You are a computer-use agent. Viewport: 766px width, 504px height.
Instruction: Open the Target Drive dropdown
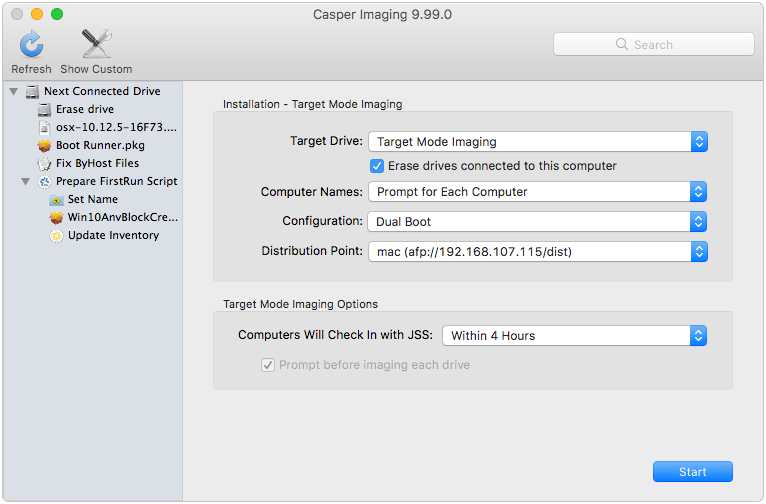[538, 142]
